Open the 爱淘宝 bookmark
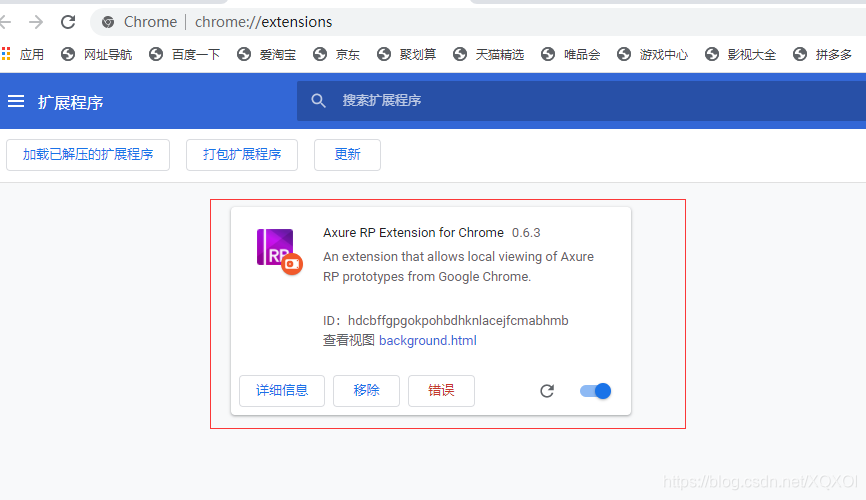 coord(267,54)
